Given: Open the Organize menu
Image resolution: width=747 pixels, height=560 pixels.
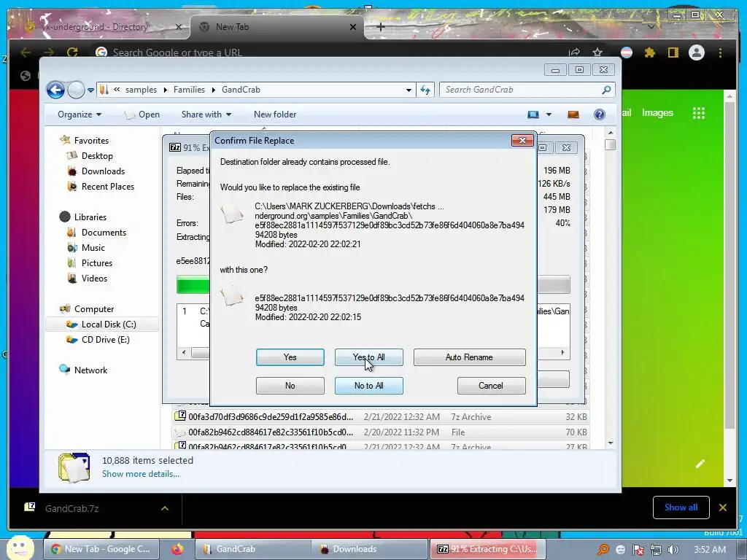Looking at the screenshot, I should (79, 114).
